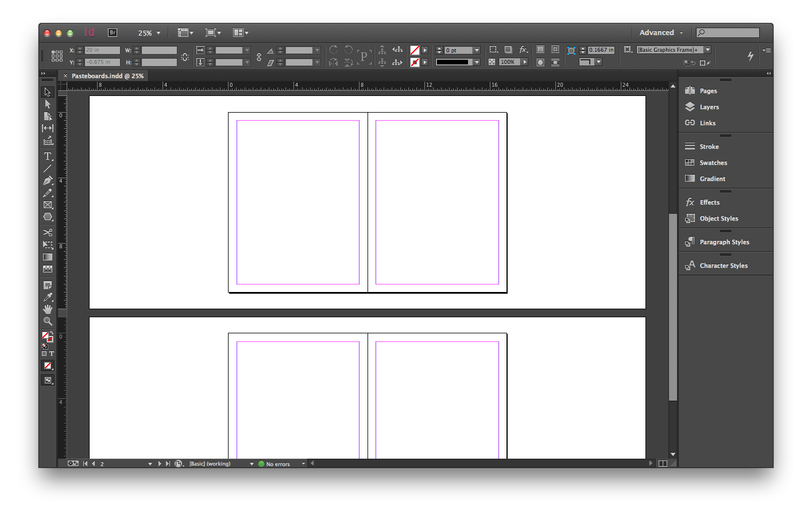Screen dimensions: 812x519
Task: Pick the Eyedropper tool
Action: click(48, 297)
